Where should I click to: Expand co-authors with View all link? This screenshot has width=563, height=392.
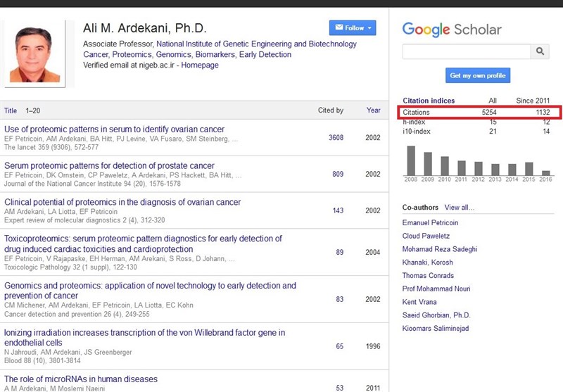[459, 208]
